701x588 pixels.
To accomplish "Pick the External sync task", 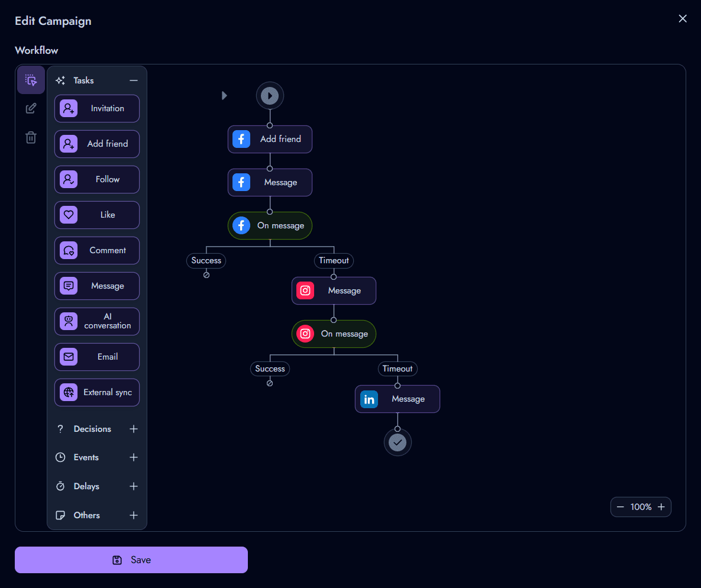I will [97, 392].
